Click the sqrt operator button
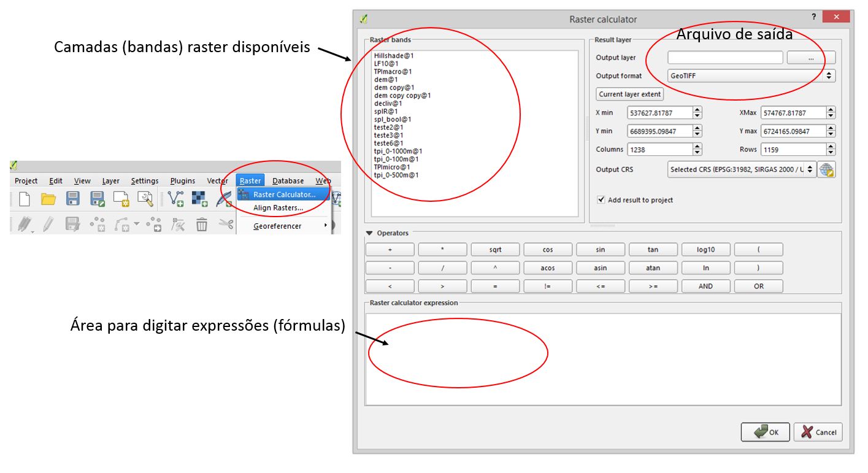Image resolution: width=868 pixels, height=473 pixels. (x=495, y=250)
